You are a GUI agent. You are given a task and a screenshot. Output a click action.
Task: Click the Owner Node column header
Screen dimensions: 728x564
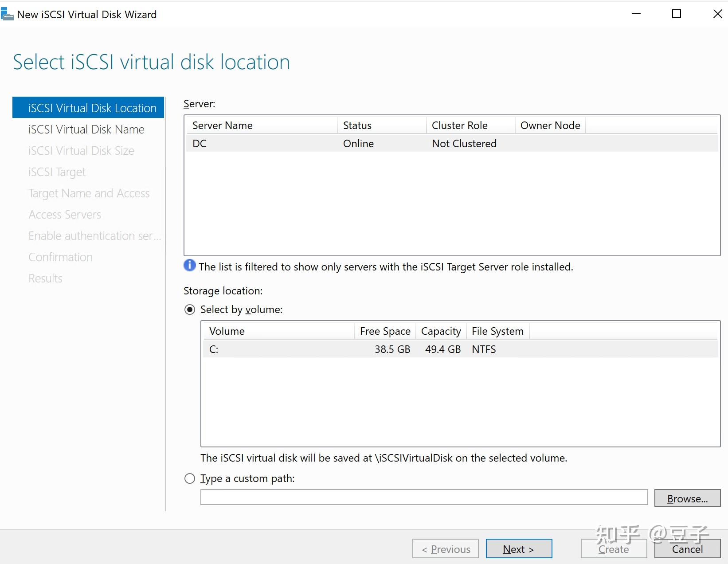[550, 125]
